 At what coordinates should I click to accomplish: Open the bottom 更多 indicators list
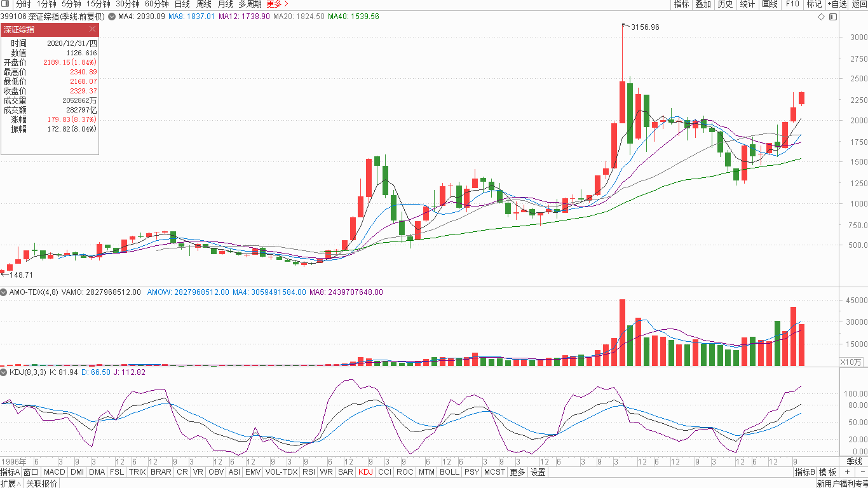517,472
